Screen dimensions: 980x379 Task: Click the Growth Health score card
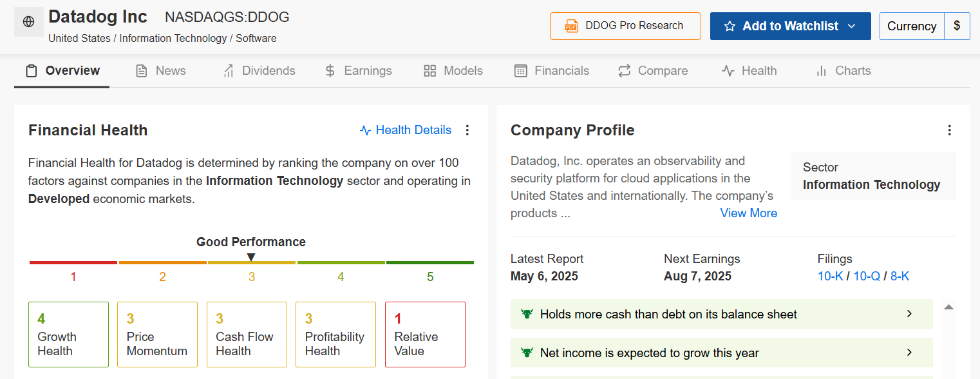[69, 335]
